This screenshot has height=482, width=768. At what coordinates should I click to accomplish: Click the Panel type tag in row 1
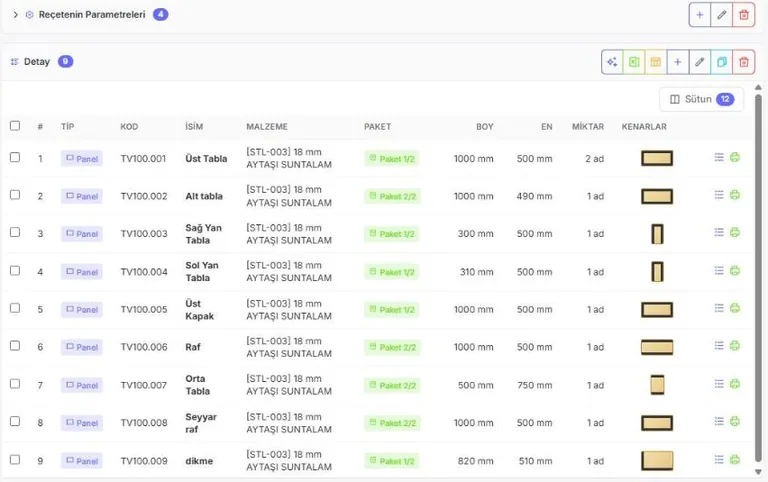pos(82,159)
